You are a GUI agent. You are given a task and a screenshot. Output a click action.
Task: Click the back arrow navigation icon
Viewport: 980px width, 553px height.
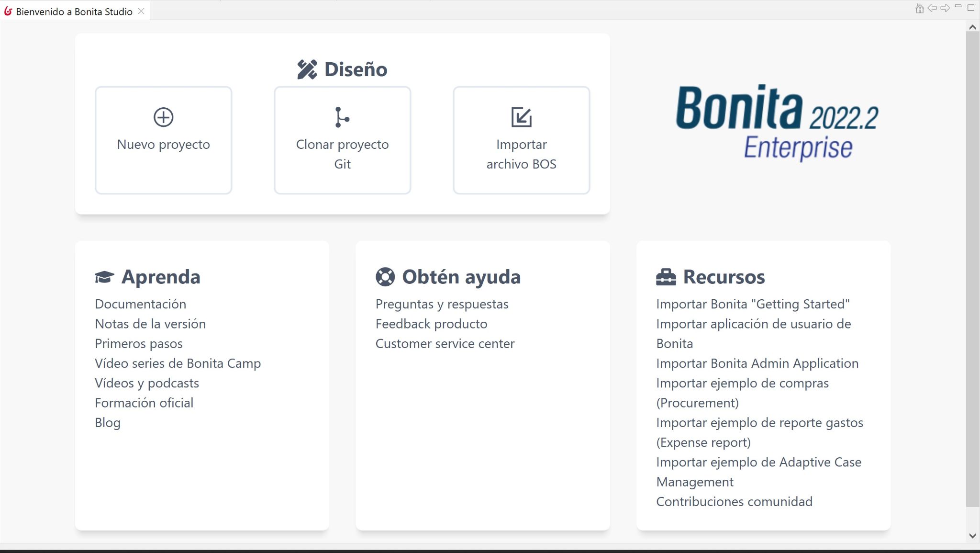point(932,8)
